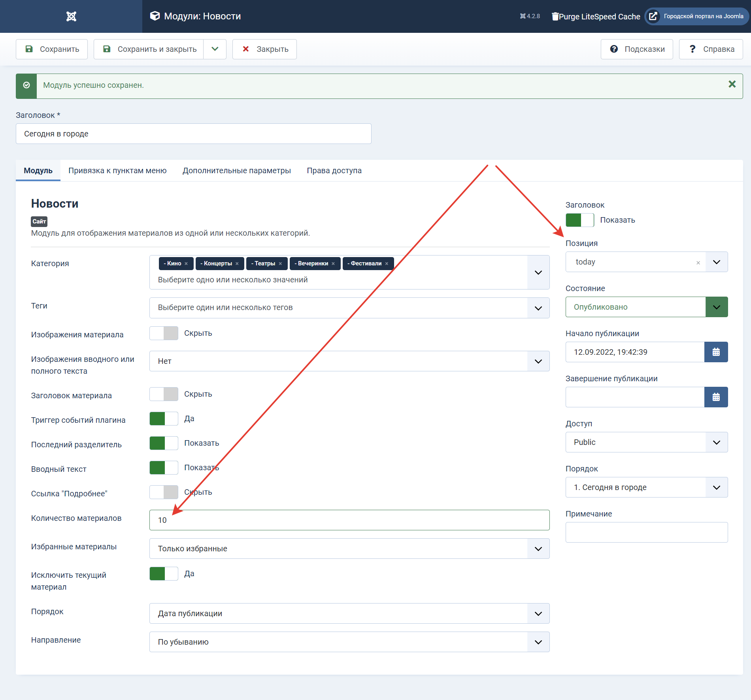This screenshot has width=751, height=700.
Task: Toggle Триггер событий плагина switch
Action: point(164,418)
